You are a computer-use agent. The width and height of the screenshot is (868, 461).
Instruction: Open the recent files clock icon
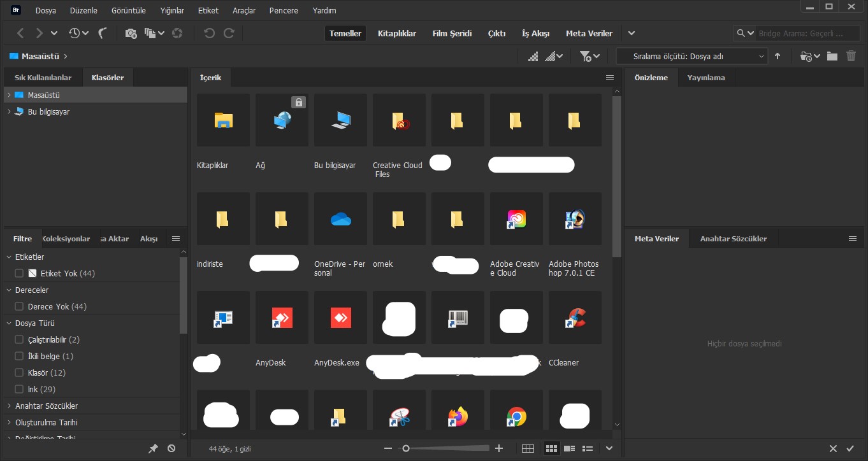pos(75,33)
